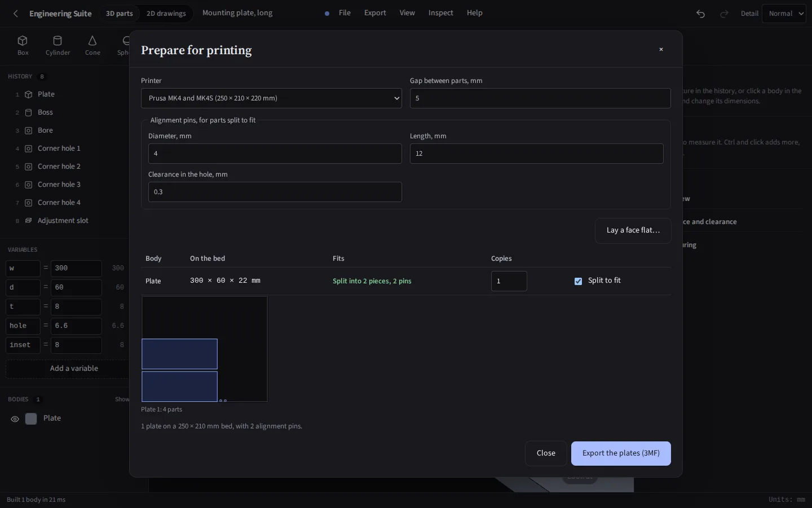Click the 'Split into 2 pieces, 2 pins' text
Image resolution: width=812 pixels, height=508 pixels.
tap(372, 281)
